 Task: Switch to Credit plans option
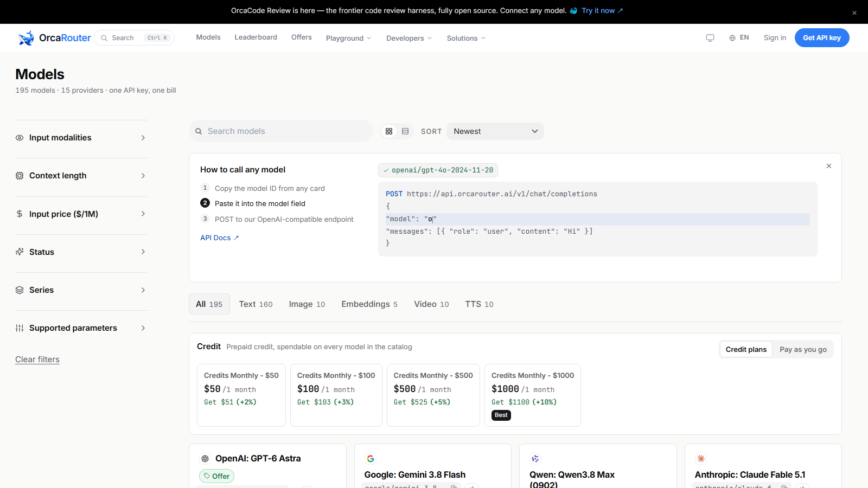pos(746,350)
